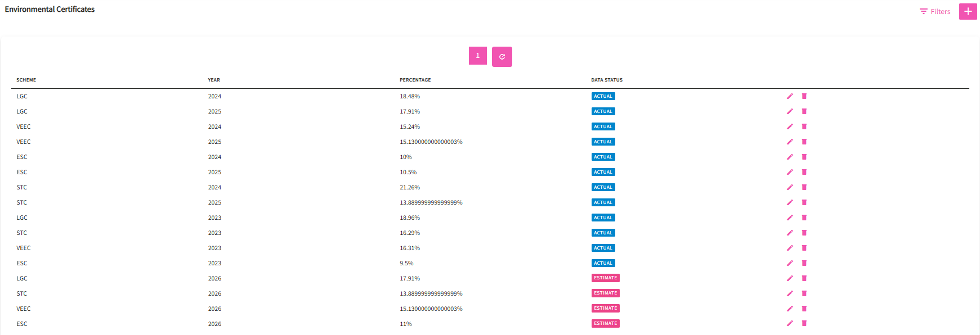Delete the STC 2025 row

pyautogui.click(x=804, y=202)
